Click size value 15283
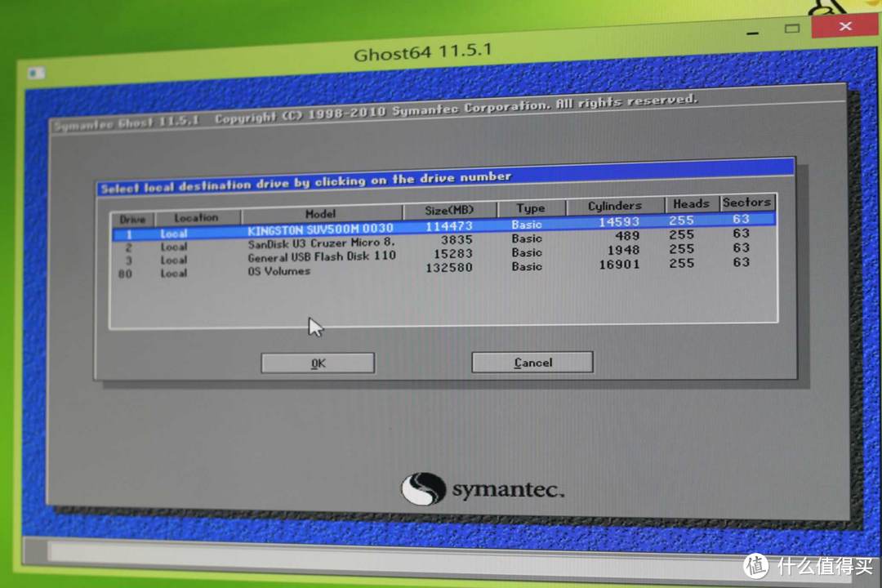The image size is (882, 588). click(x=452, y=253)
